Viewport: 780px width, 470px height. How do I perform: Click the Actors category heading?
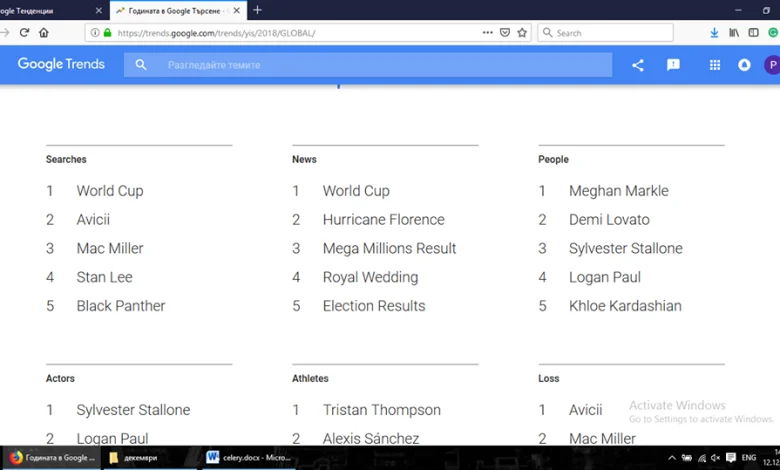click(60, 378)
